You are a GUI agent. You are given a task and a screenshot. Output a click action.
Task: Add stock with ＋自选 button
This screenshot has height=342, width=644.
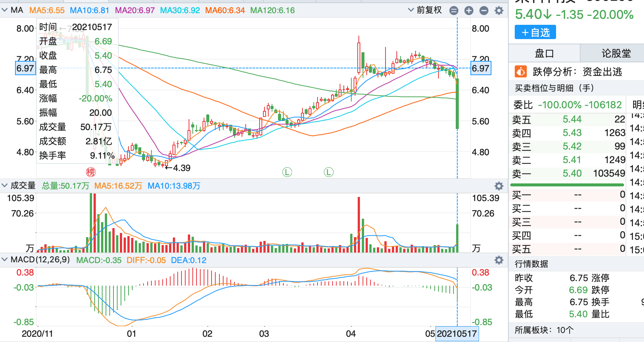(535, 32)
